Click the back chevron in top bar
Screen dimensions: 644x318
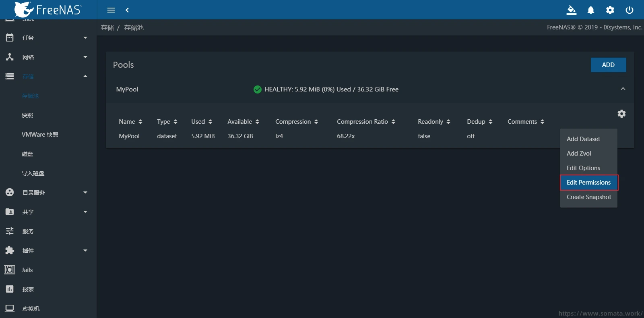pos(127,10)
